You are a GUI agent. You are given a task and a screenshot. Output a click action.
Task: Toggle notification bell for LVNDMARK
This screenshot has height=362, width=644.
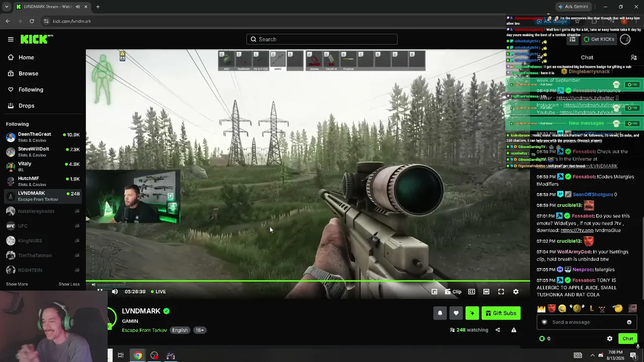pyautogui.click(x=440, y=313)
